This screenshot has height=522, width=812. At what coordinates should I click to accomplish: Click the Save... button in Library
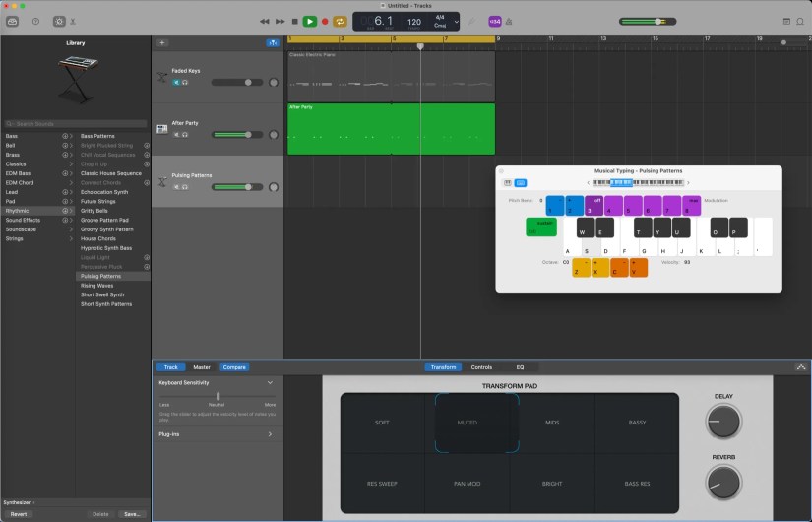click(x=132, y=514)
